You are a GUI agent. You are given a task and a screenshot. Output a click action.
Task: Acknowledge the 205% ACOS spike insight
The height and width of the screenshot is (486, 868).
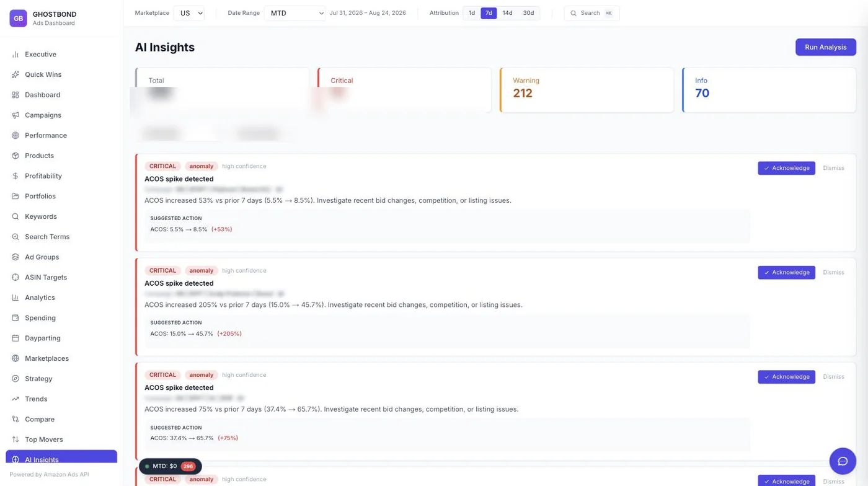pyautogui.click(x=786, y=272)
